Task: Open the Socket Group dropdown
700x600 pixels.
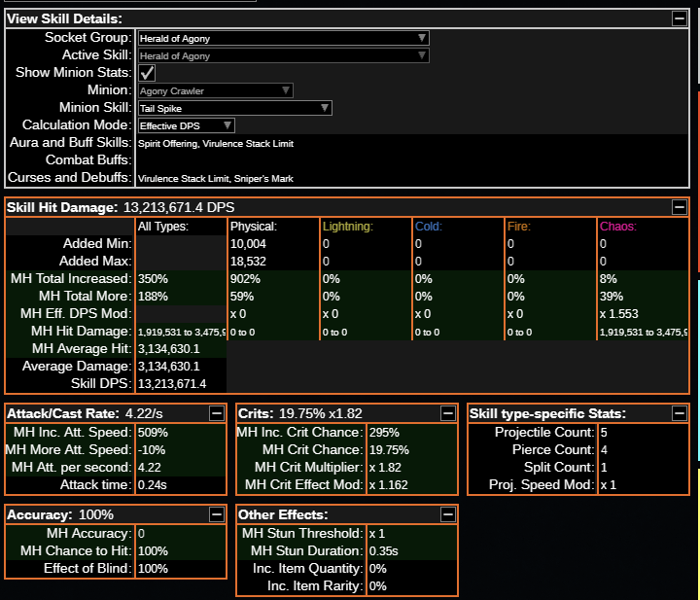Action: pos(284,38)
